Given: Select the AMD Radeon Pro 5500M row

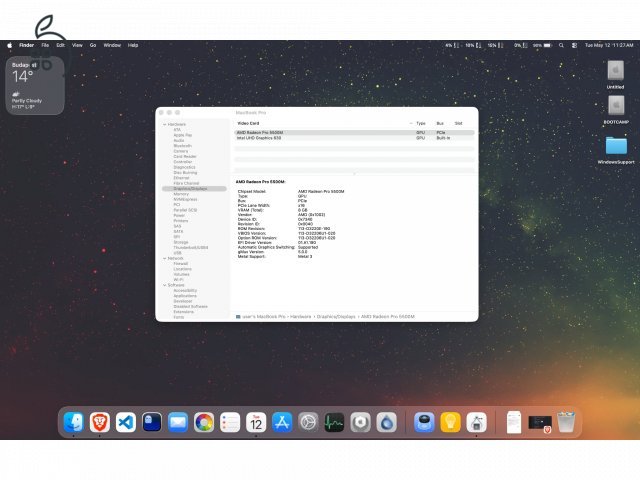Looking at the screenshot, I should tap(354, 133).
